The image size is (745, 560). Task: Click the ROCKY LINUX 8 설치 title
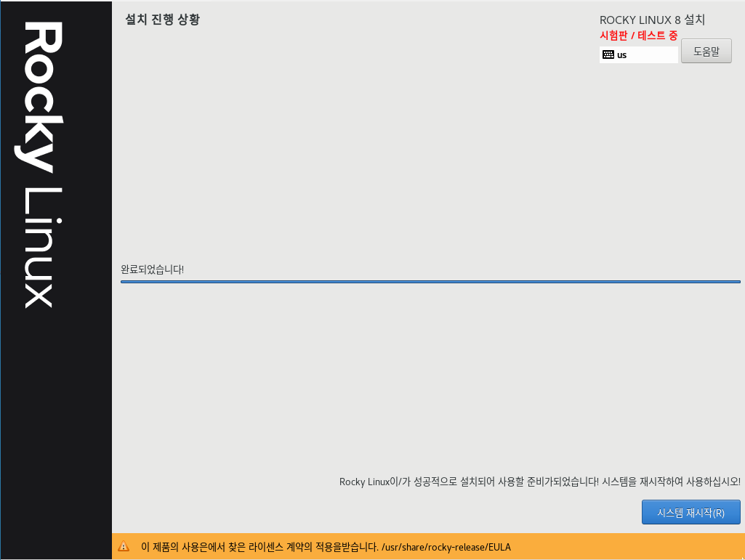[x=653, y=20]
